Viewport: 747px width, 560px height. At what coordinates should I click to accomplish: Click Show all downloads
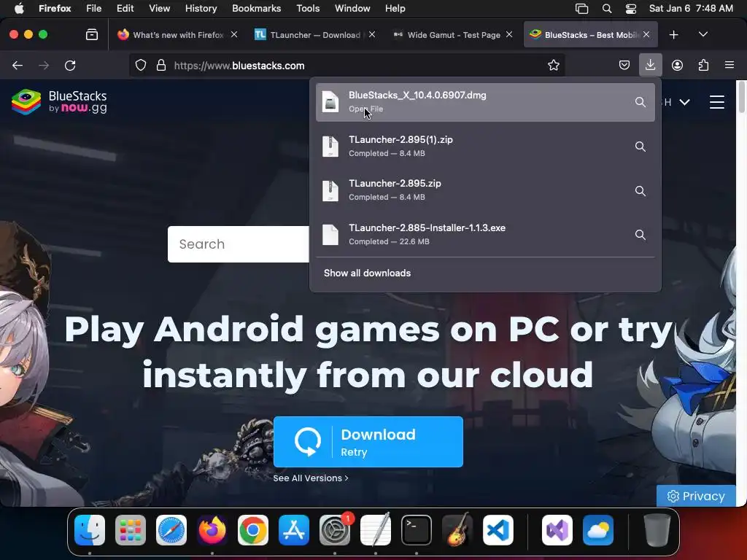click(367, 273)
